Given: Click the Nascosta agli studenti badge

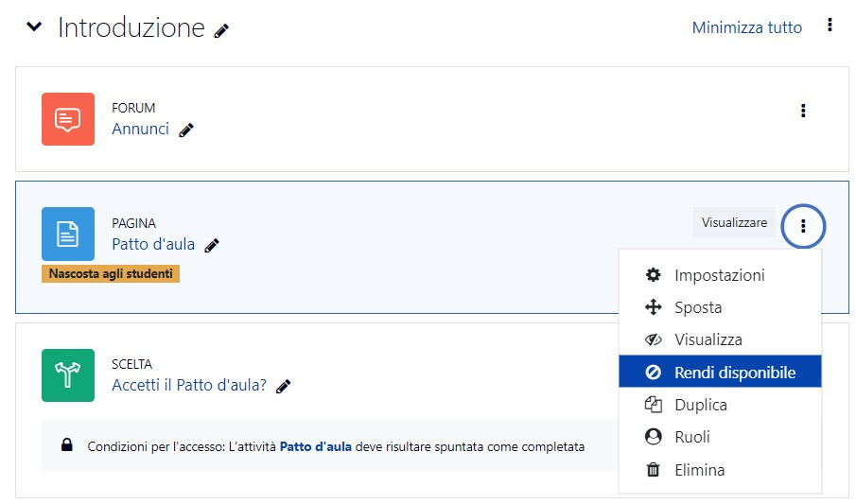Looking at the screenshot, I should 111,273.
